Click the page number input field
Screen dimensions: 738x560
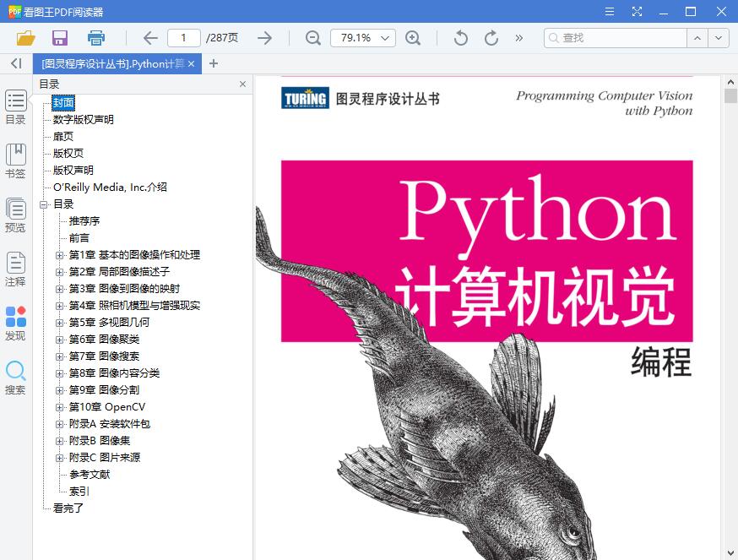click(x=183, y=38)
